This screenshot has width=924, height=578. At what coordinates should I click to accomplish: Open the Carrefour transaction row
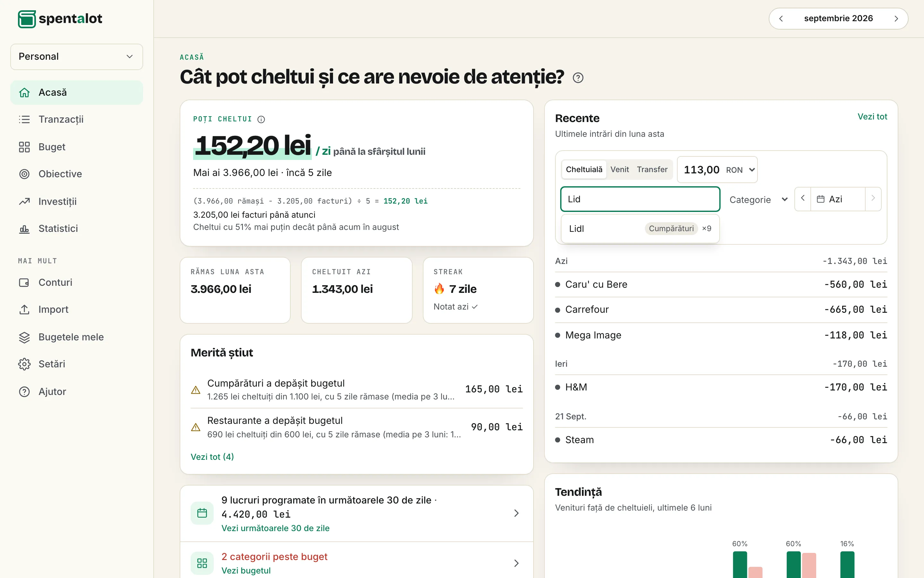pyautogui.click(x=721, y=310)
